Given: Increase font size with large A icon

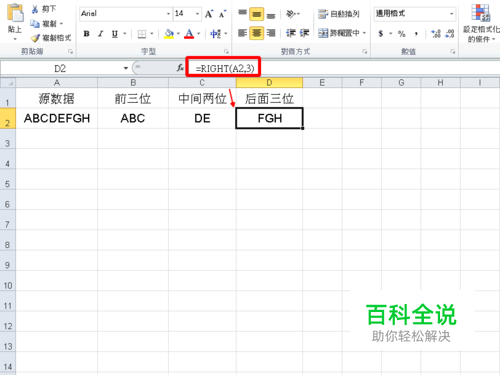Looking at the screenshot, I should point(209,14).
